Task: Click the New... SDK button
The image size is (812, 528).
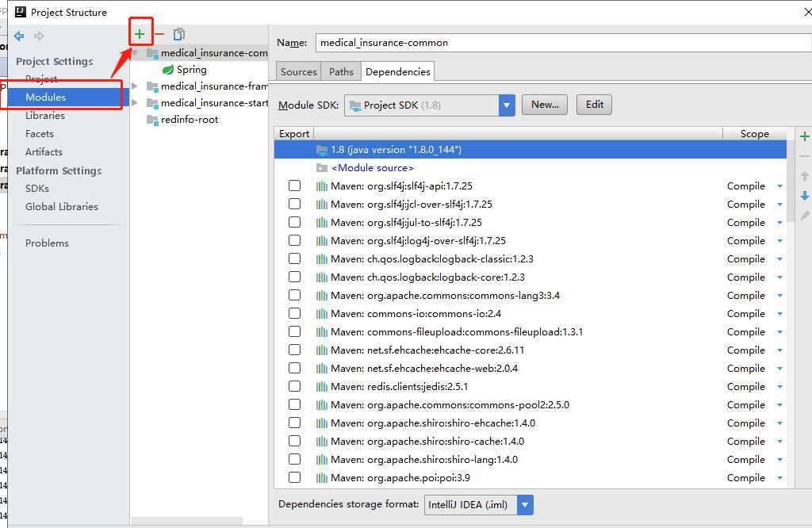Action: pyautogui.click(x=545, y=105)
